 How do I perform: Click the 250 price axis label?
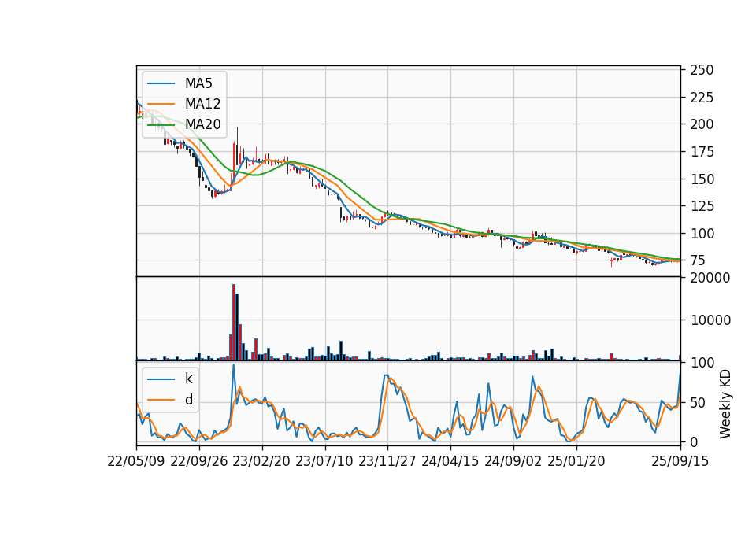[702, 70]
